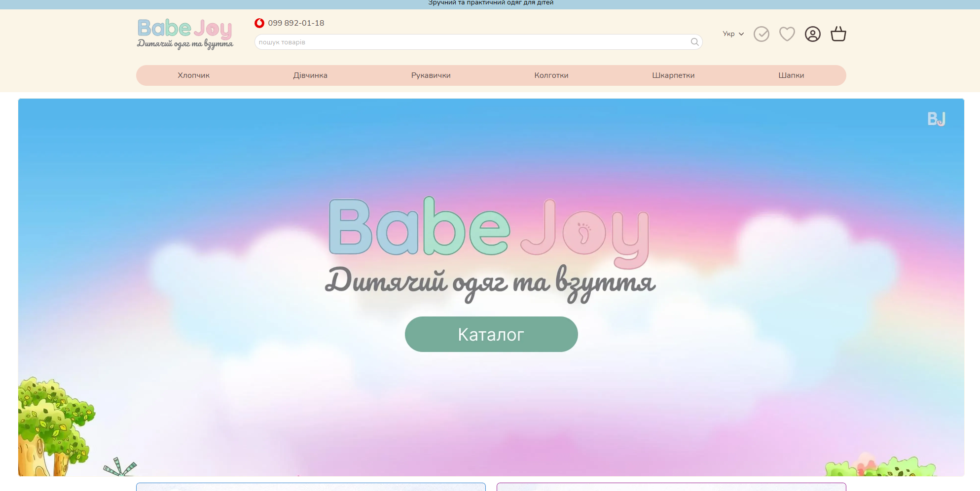Viewport: 980px width, 491px height.
Task: Open the Шкарпетки category
Action: [x=673, y=75]
